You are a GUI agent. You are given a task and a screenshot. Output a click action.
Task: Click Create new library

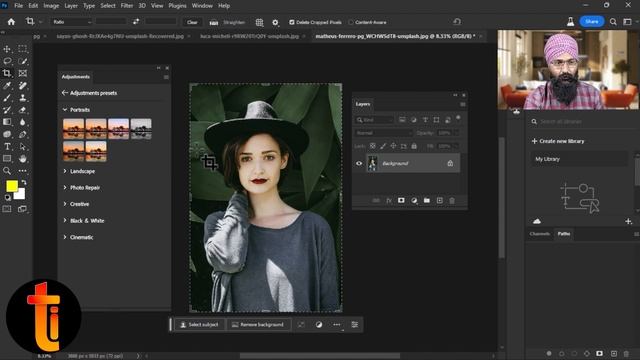coord(558,141)
